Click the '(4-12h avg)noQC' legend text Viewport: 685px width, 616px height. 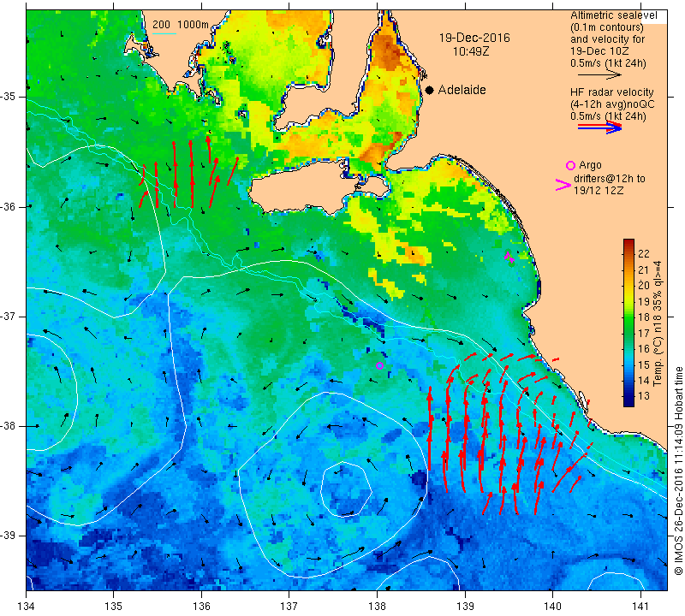coord(612,104)
